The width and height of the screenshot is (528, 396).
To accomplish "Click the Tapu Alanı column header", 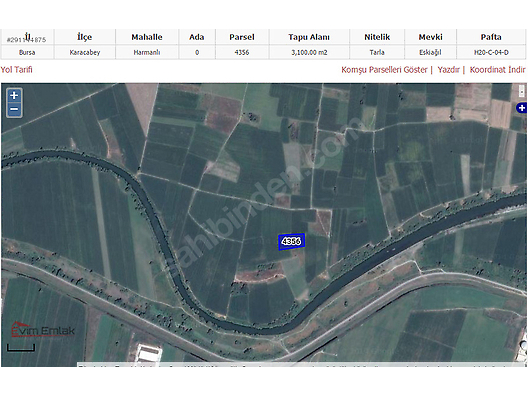I will (x=309, y=37).
